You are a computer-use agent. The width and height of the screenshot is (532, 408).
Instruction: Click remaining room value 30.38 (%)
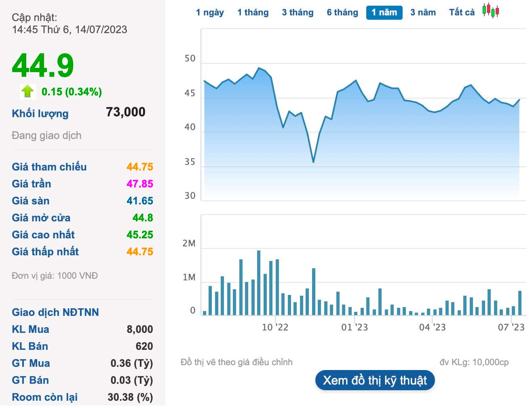click(130, 397)
